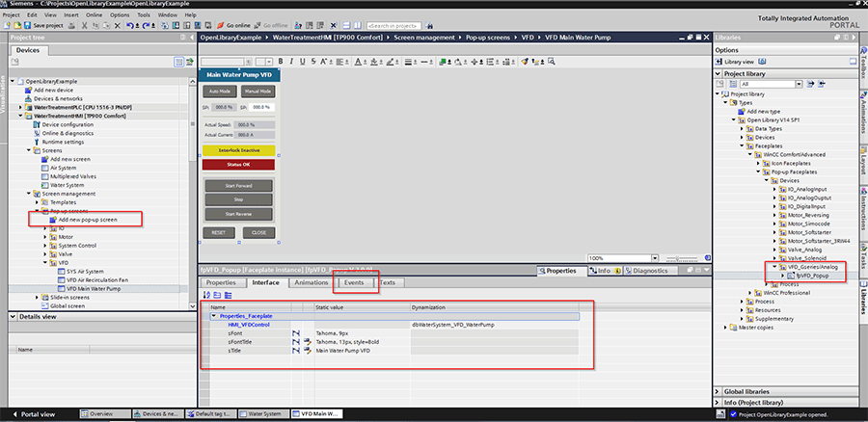868x422 pixels.
Task: Click the Delete X icon in toolbar
Action: click(118, 25)
